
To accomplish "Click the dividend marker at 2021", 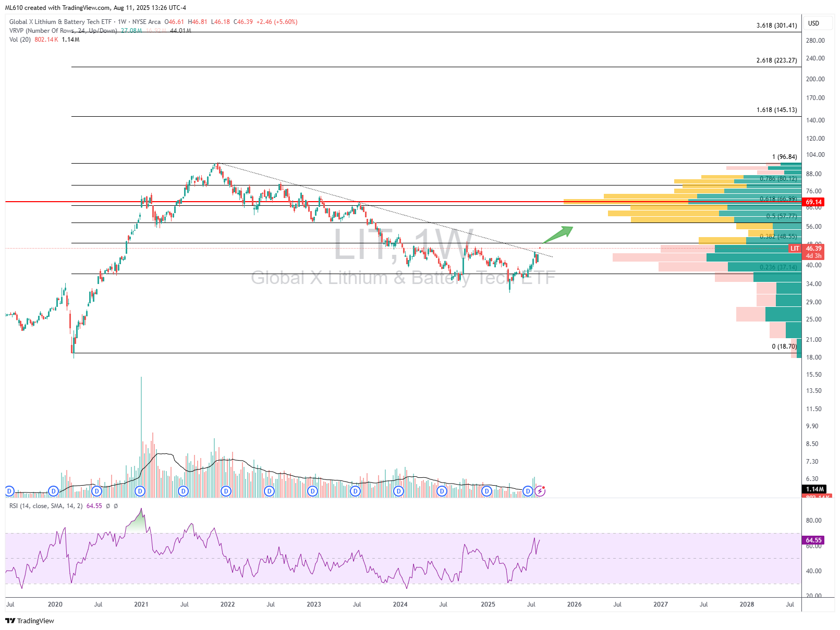I will (140, 491).
